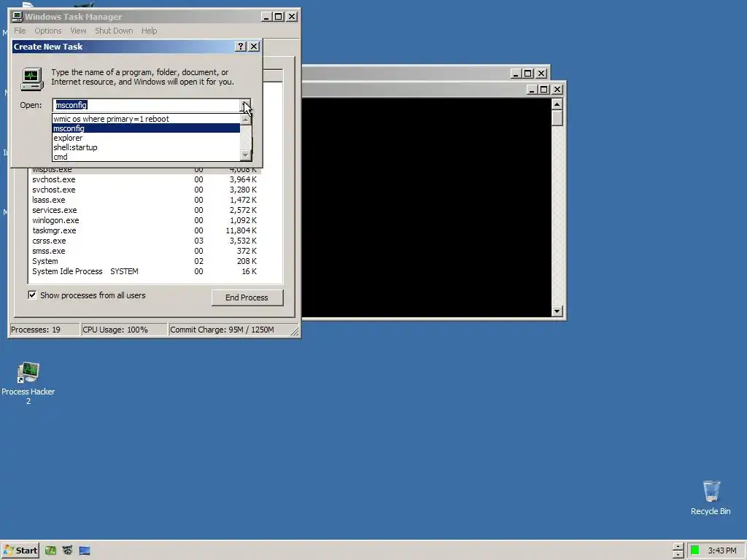Click dropdown list scroll up arrow

click(245, 119)
